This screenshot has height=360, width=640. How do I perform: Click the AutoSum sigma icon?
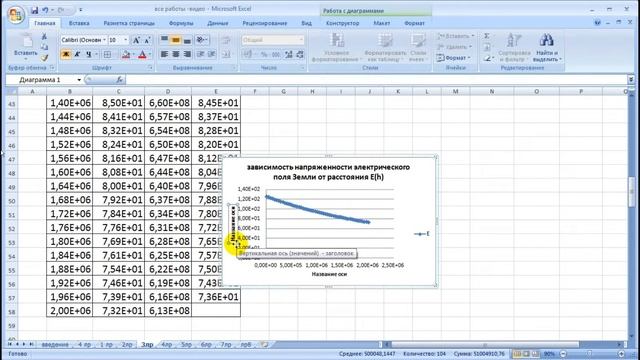(487, 37)
